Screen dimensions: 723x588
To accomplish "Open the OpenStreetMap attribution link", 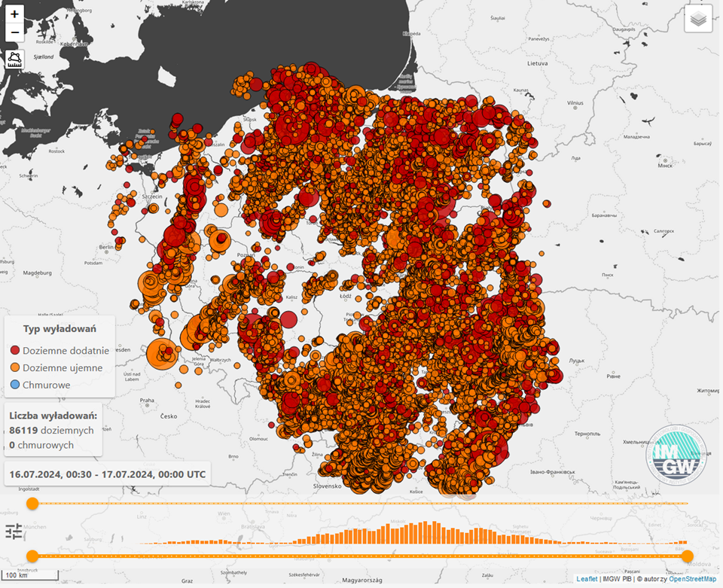I will tap(693, 579).
